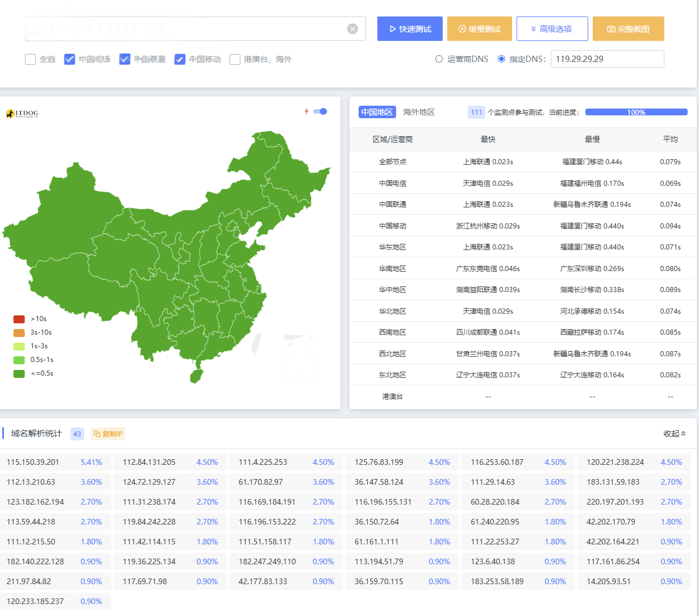Click 湖南长沙移动 0.338s cell
Viewport: 699px width, 616px height.
click(592, 290)
